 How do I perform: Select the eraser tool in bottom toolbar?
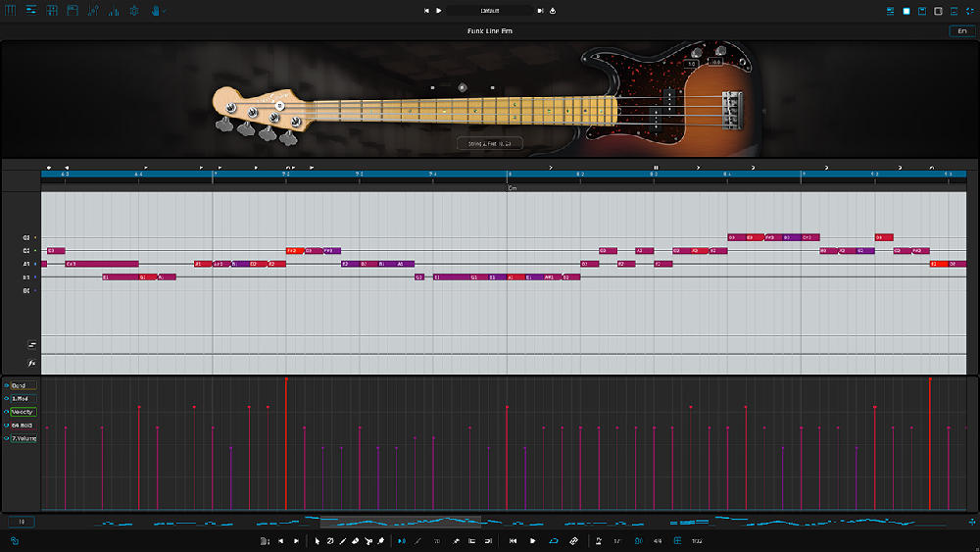(355, 541)
